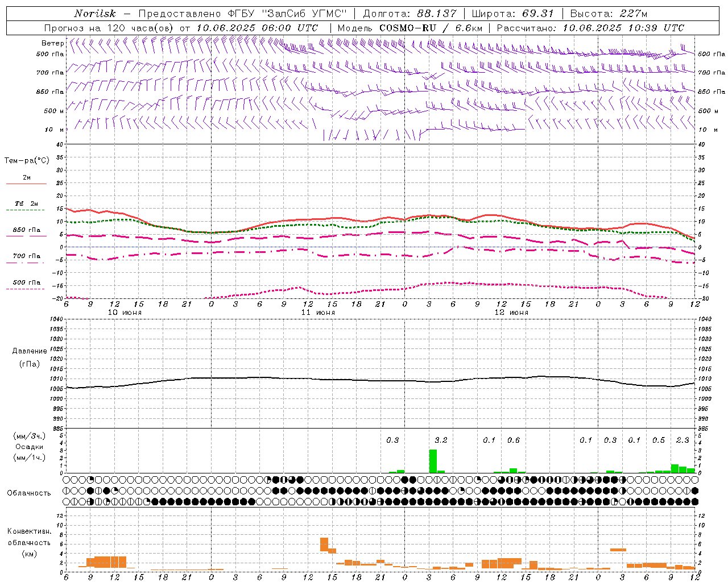
Task: Click the "Ветер" wind panel label
Action: coord(52,43)
